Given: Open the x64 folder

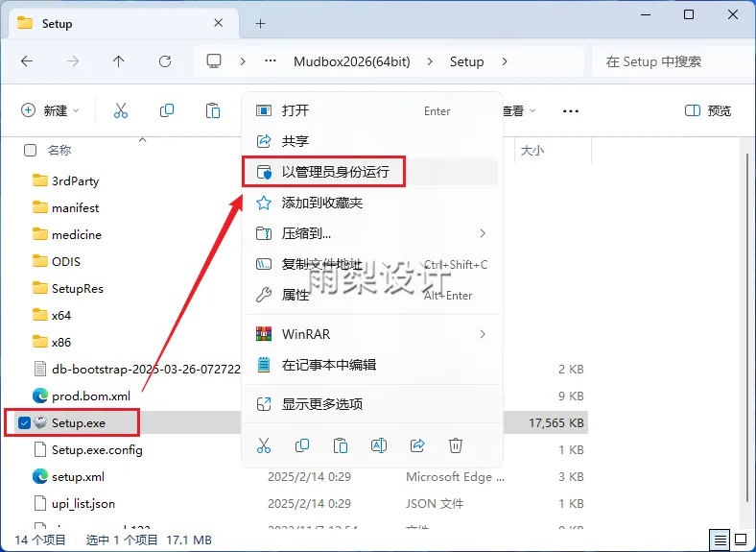Looking at the screenshot, I should tap(52, 316).
